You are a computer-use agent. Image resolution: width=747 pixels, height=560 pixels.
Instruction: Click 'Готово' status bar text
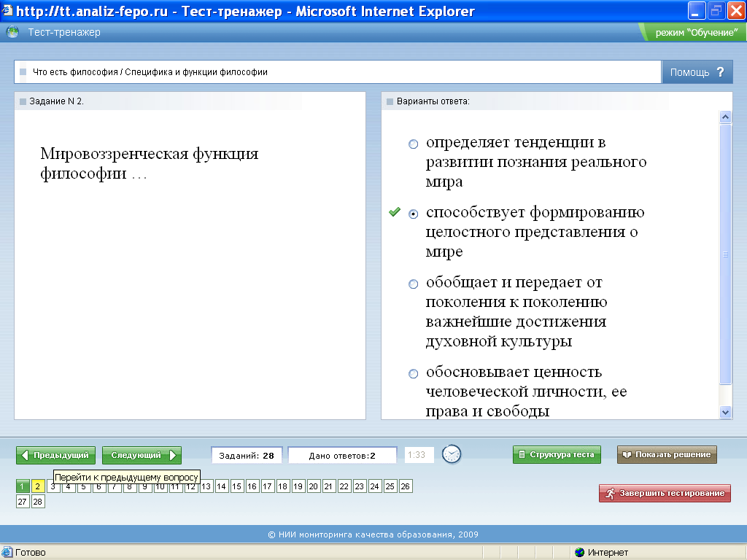coord(31,553)
